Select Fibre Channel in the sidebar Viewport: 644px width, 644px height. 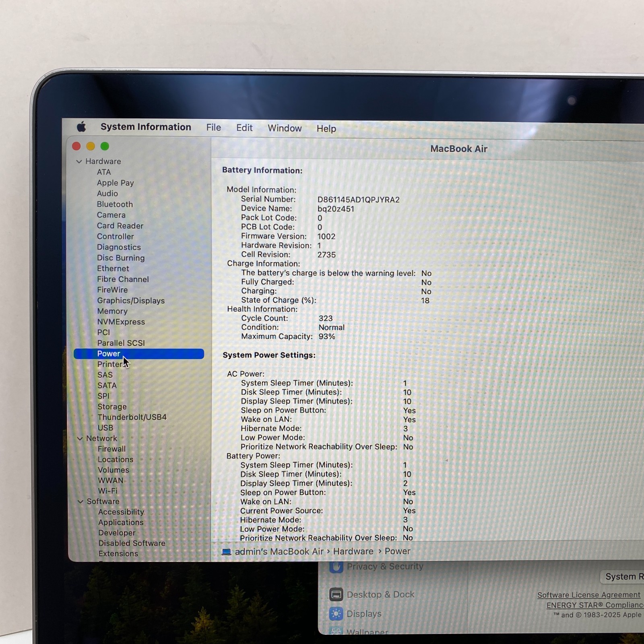pyautogui.click(x=123, y=279)
